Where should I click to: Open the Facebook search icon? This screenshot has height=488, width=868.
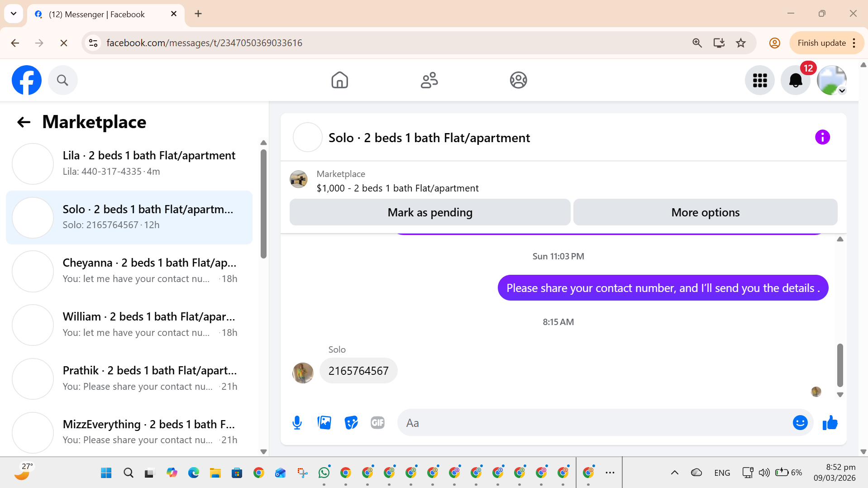(62, 80)
